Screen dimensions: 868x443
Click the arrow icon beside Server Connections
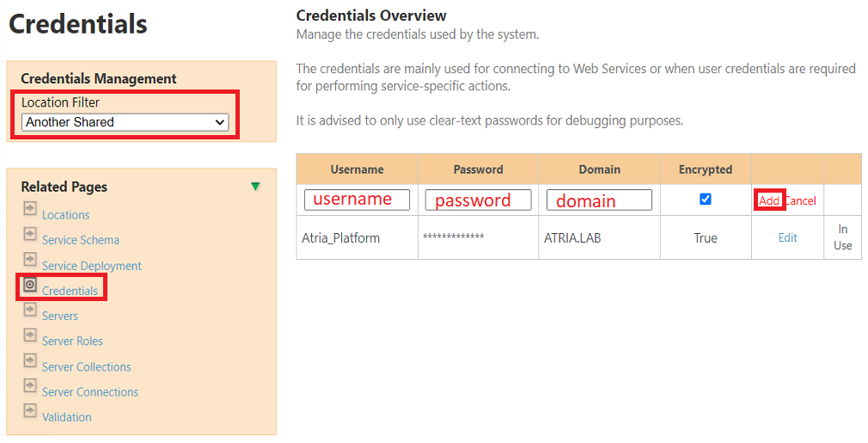coord(30,386)
